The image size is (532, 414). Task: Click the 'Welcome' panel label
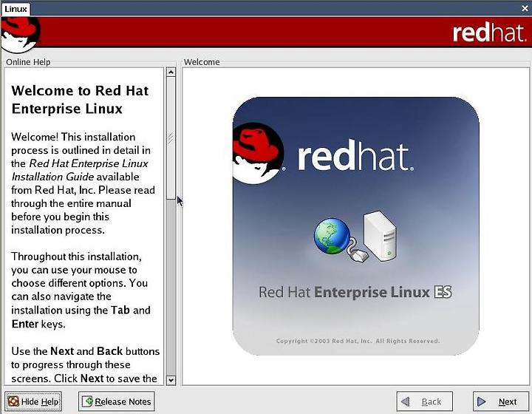pos(202,62)
